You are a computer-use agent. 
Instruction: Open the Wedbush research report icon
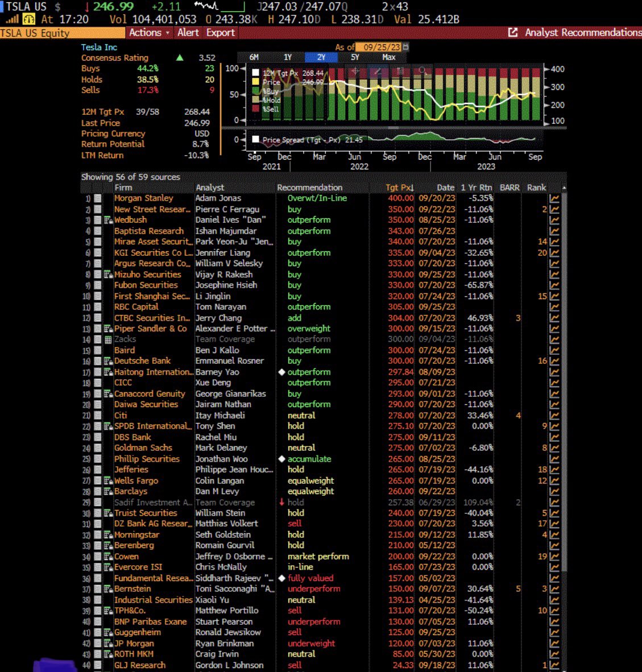click(109, 220)
